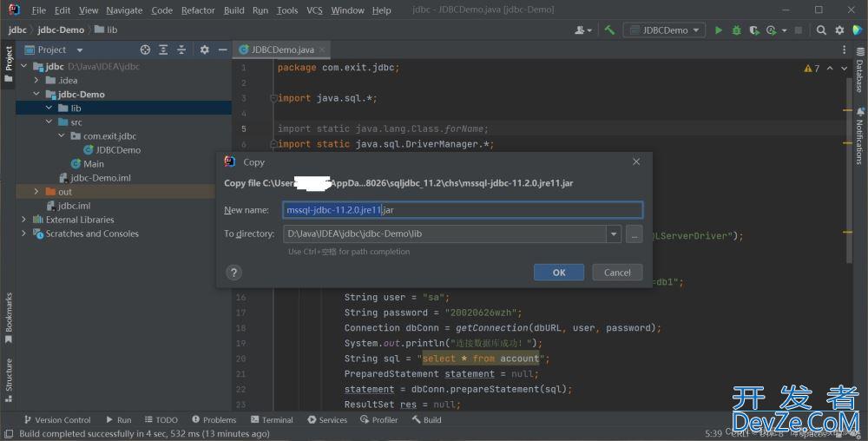Open To directory dropdown arrow

pos(614,234)
